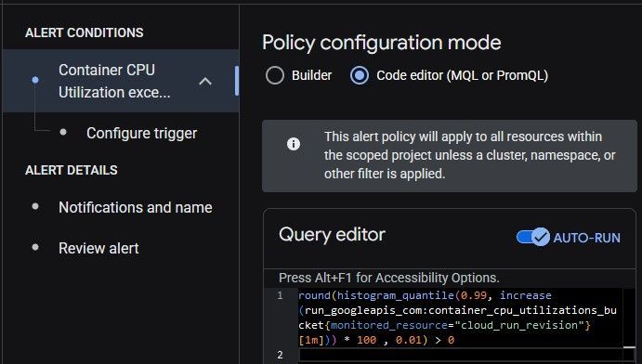Click line number 1 in editor gutter
Image resolution: width=642 pixels, height=364 pixels.
click(x=280, y=295)
